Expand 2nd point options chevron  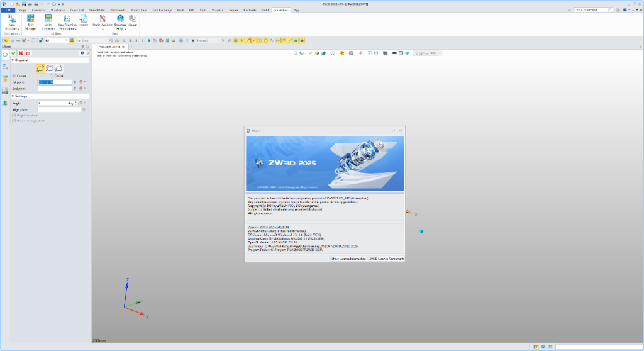coord(75,89)
